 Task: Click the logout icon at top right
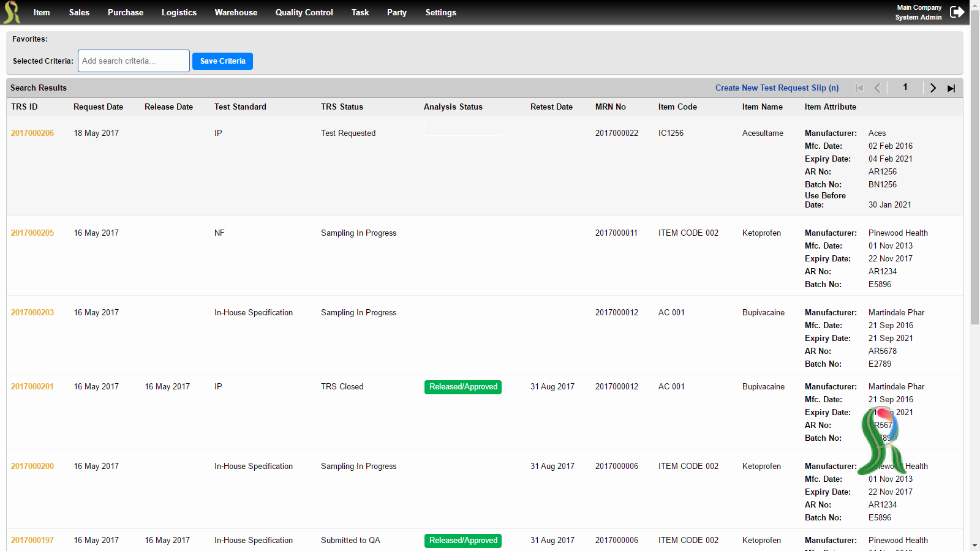click(x=957, y=12)
